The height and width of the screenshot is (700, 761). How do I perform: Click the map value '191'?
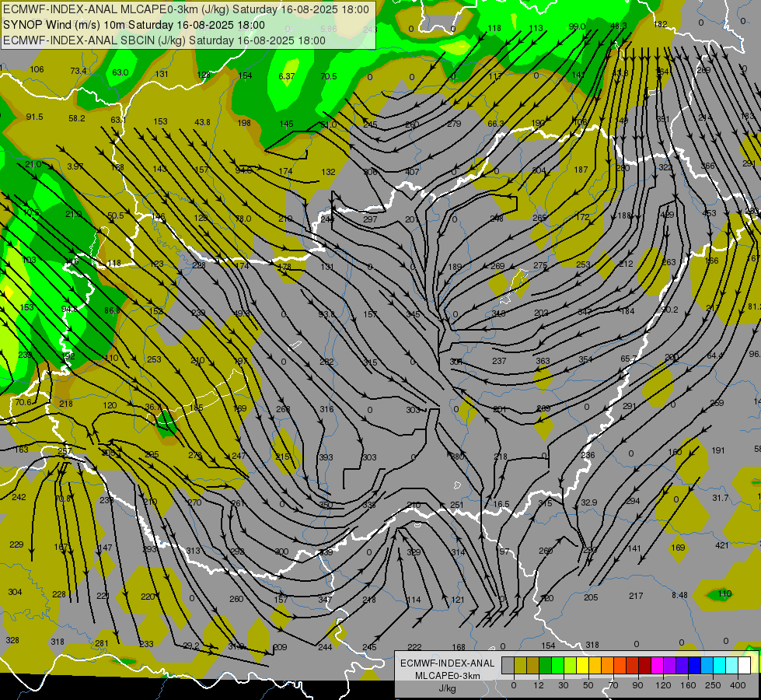click(717, 450)
